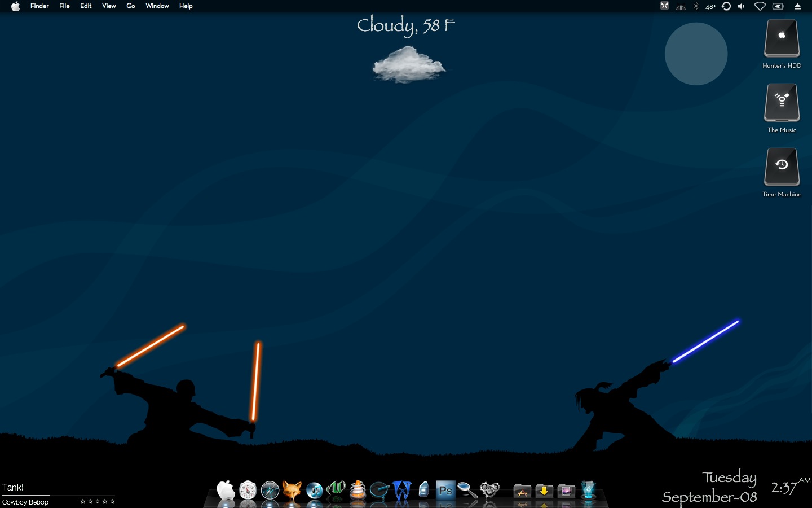
Task: Click the "Cloudy, 58 F" weather text
Action: (x=406, y=25)
